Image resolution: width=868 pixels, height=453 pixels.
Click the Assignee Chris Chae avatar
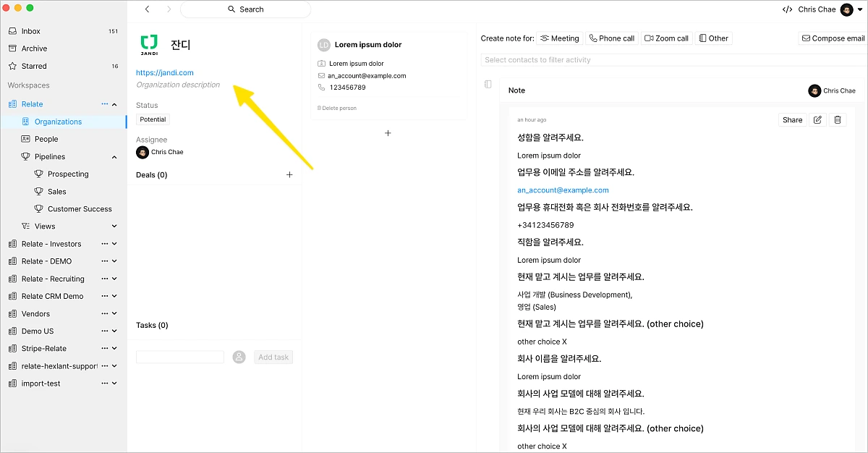[x=142, y=152]
